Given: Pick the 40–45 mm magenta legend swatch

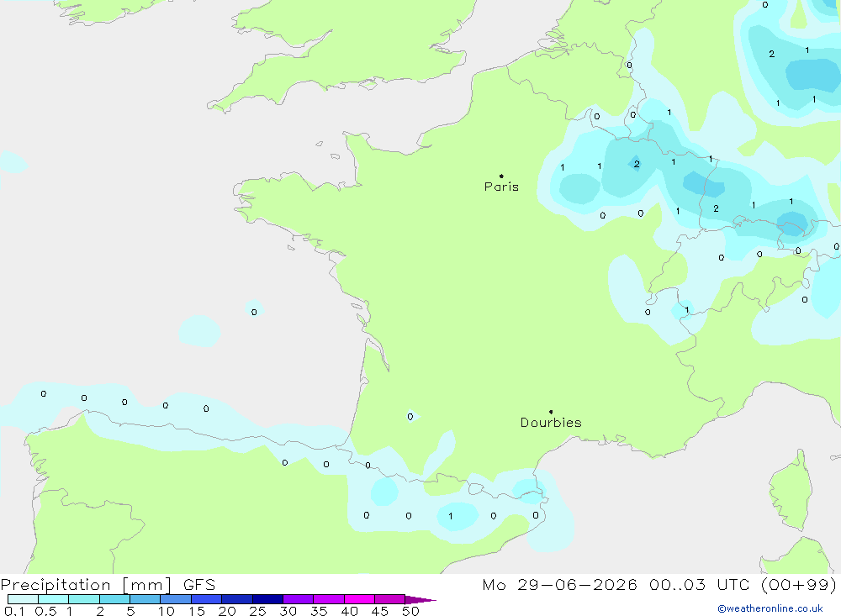Looking at the screenshot, I should (359, 599).
